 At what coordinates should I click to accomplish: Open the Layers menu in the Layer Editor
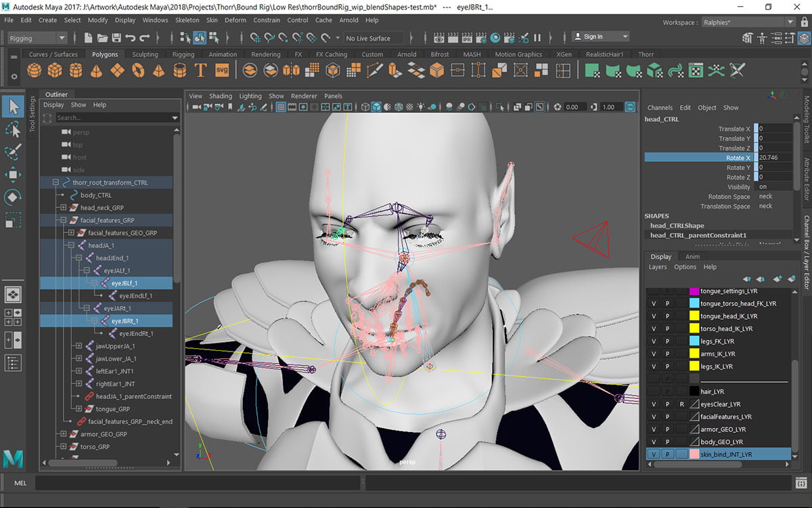[x=657, y=267]
